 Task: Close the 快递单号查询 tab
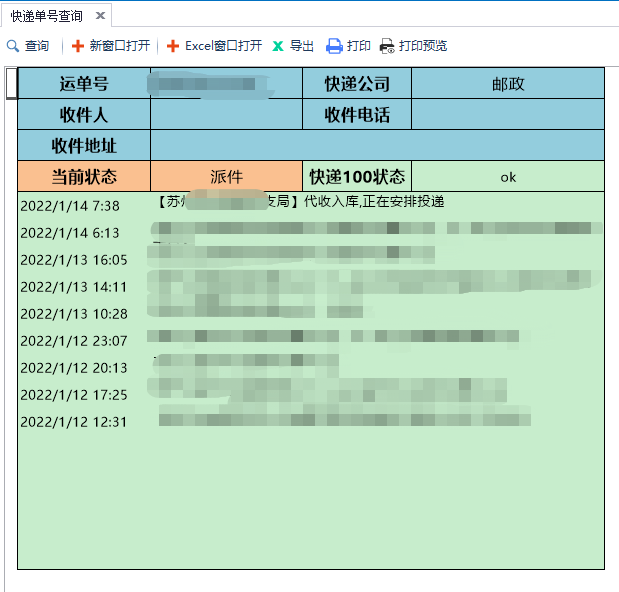pos(100,16)
